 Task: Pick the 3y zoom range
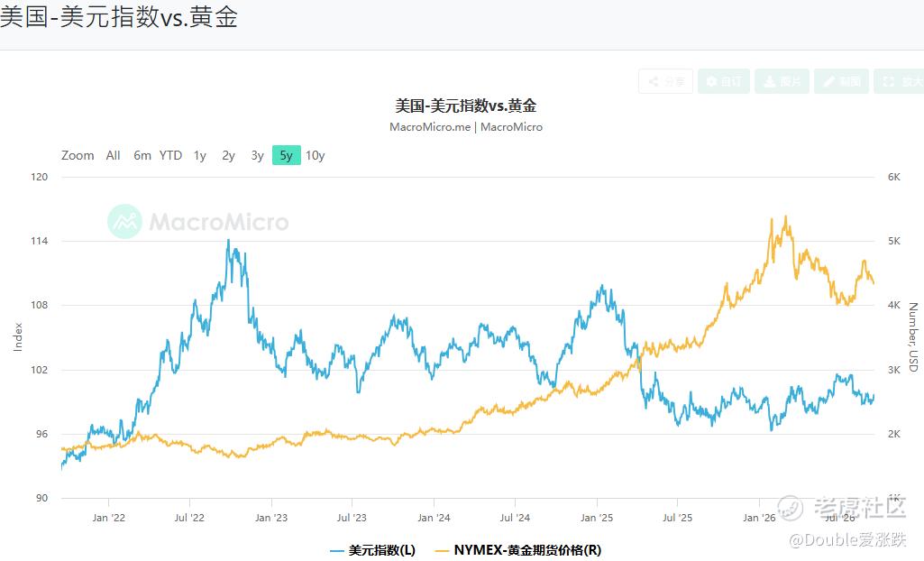point(258,155)
